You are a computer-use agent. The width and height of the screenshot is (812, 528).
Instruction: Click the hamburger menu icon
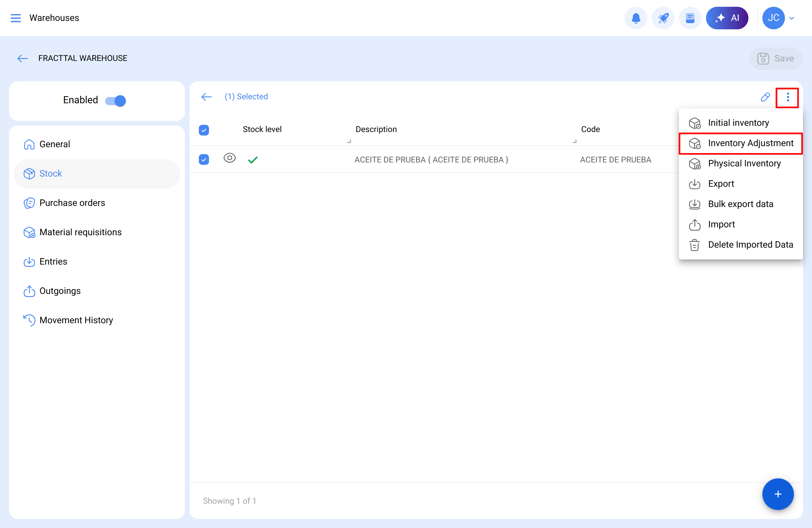[16, 18]
